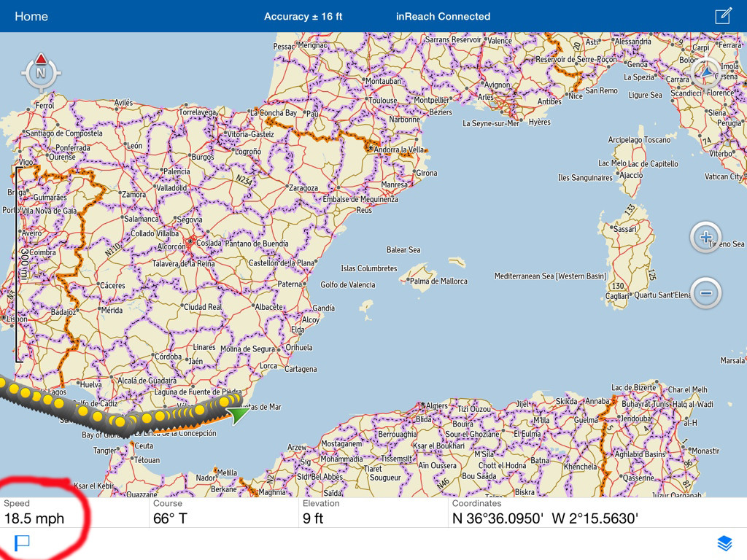
Task: Open the map layers icon
Action: 724,542
